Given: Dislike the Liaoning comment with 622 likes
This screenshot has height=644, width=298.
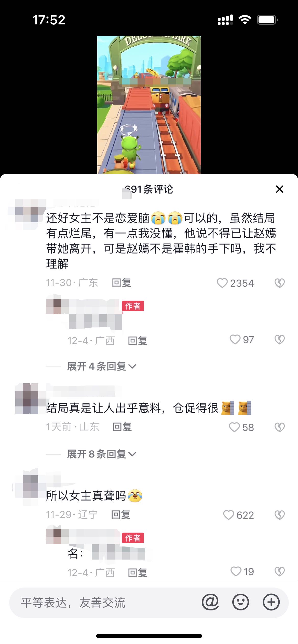Looking at the screenshot, I should point(279,515).
